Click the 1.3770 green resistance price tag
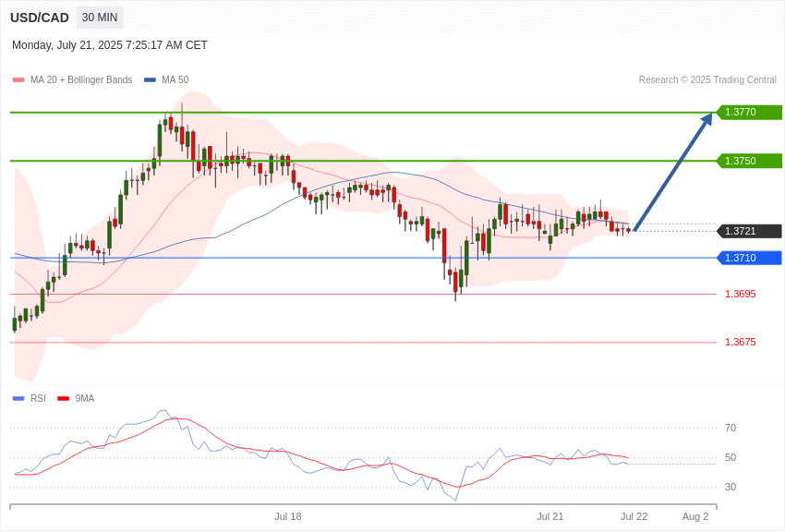 coord(750,112)
